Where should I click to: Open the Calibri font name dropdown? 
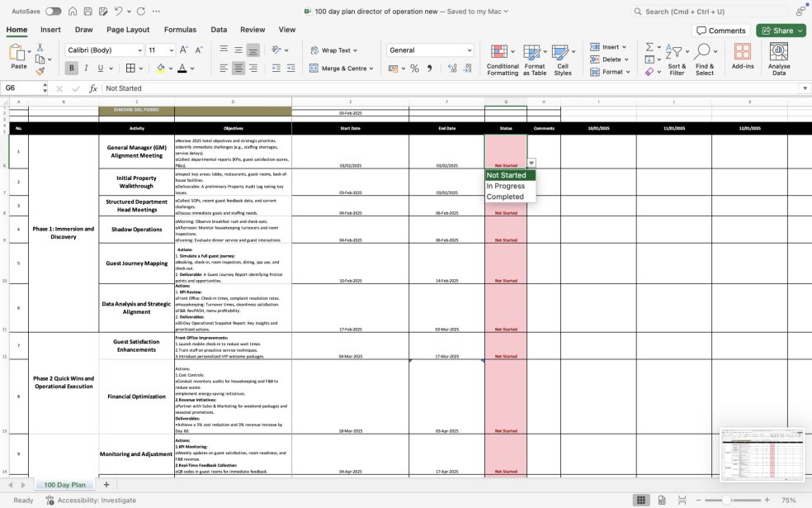click(104, 50)
